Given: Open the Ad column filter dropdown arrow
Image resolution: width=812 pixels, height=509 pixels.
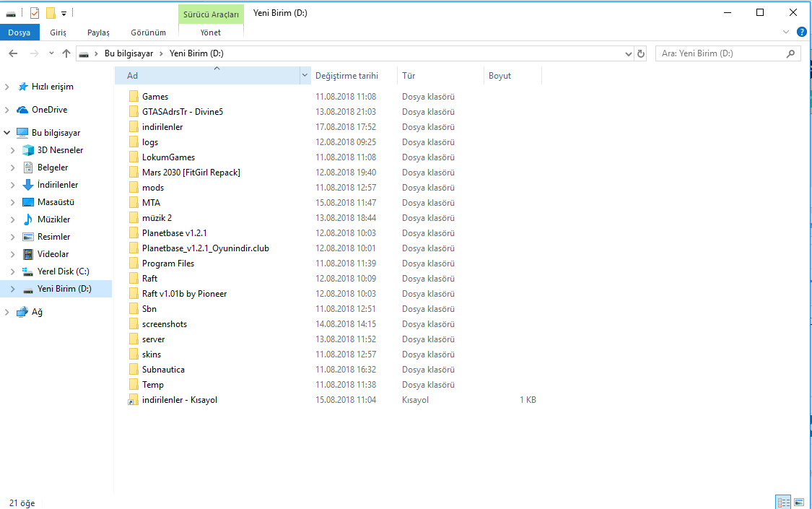Looking at the screenshot, I should coord(305,76).
